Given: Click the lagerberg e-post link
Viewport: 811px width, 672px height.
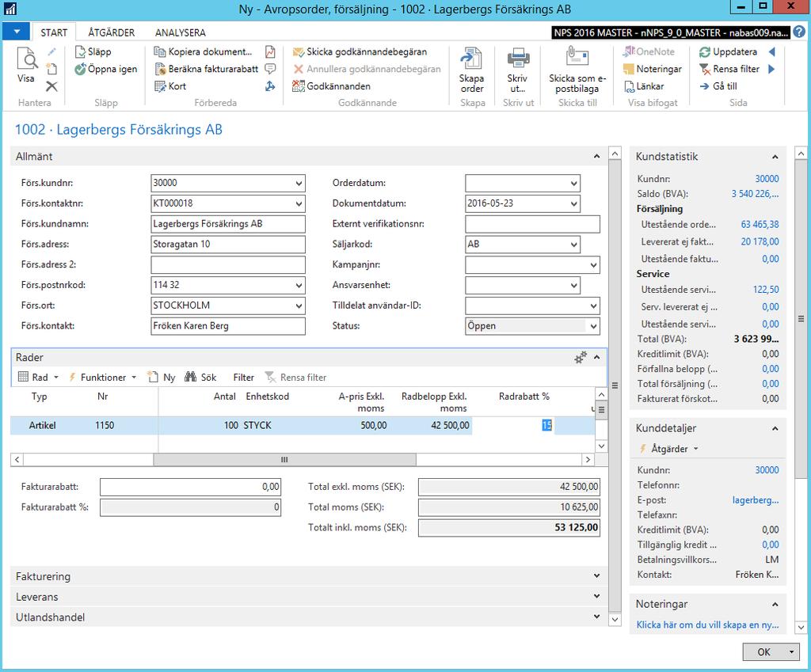Looking at the screenshot, I should click(756, 500).
